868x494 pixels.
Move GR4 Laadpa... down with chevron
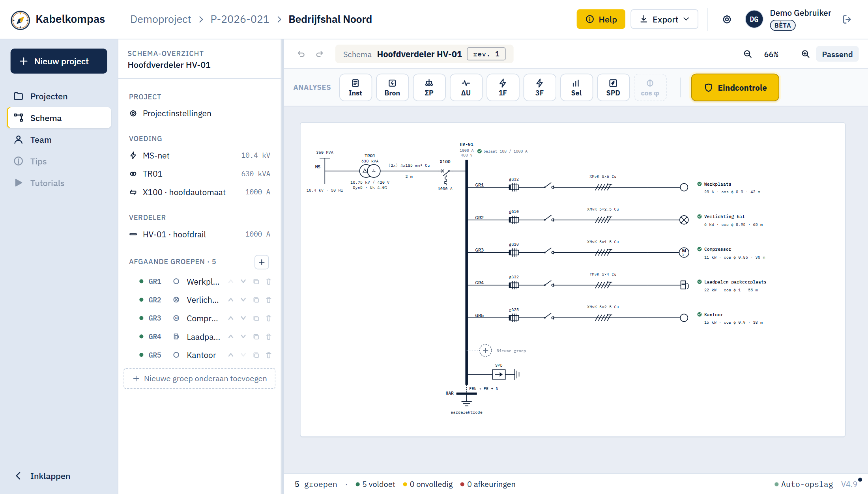click(243, 337)
